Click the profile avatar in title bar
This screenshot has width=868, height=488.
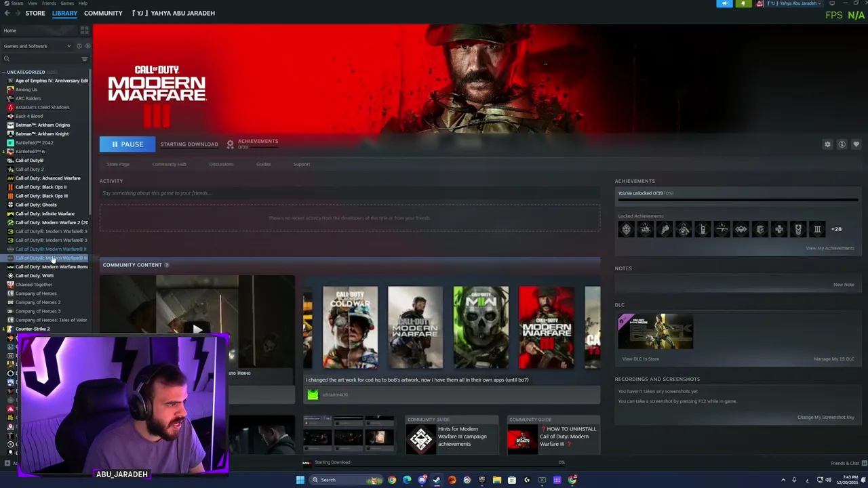click(760, 3)
